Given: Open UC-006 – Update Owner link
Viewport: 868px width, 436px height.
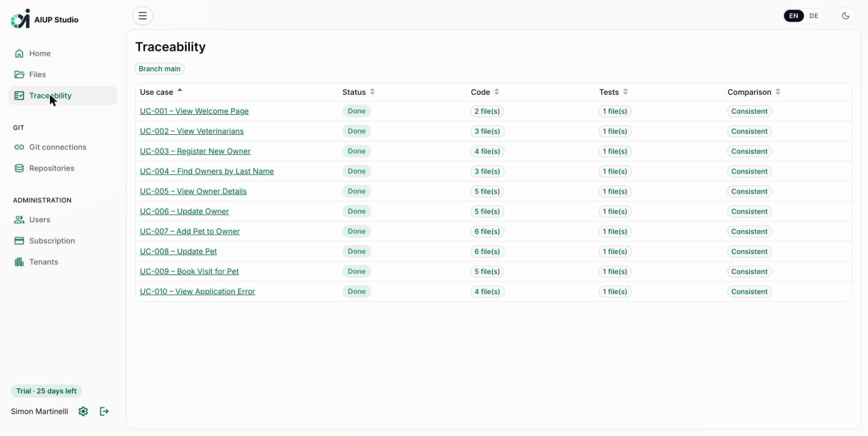Looking at the screenshot, I should click(x=184, y=211).
